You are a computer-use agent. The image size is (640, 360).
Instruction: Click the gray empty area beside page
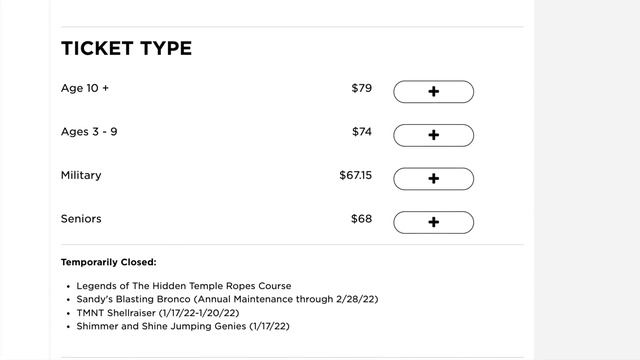(x=587, y=180)
